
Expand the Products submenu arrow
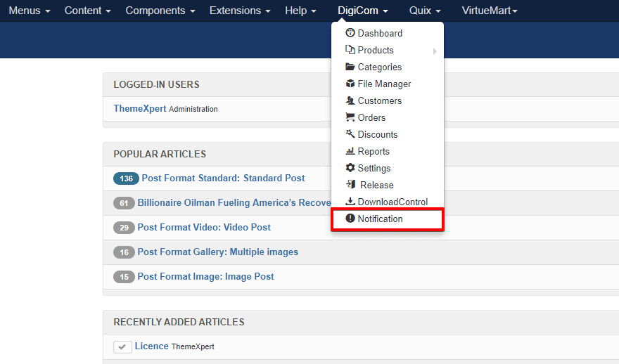(x=435, y=51)
